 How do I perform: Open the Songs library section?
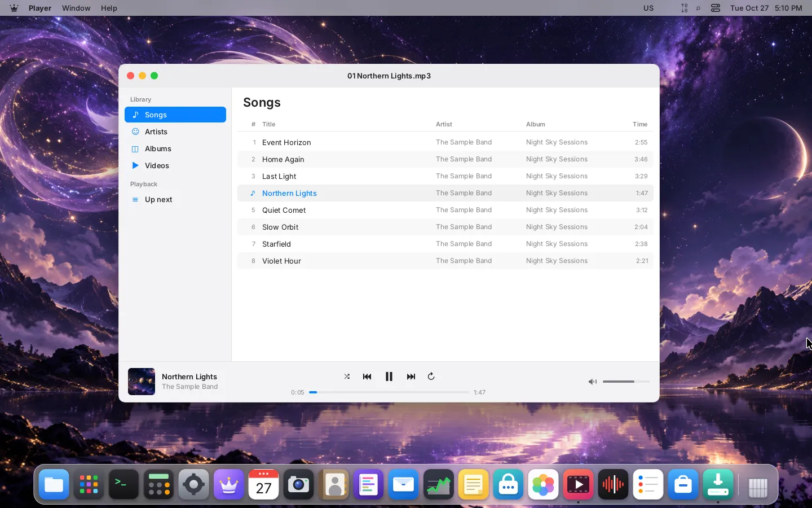click(175, 115)
